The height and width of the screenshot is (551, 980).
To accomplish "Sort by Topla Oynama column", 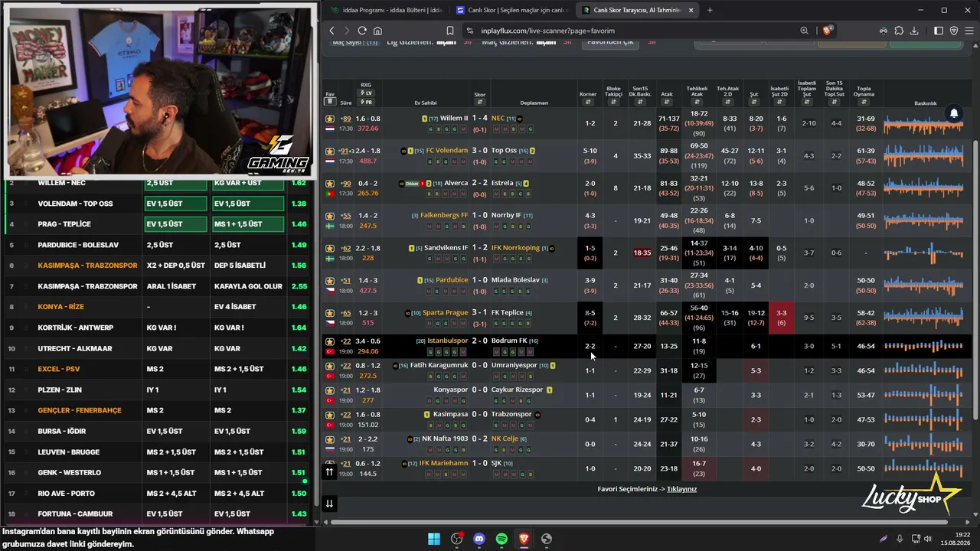I will tap(864, 103).
